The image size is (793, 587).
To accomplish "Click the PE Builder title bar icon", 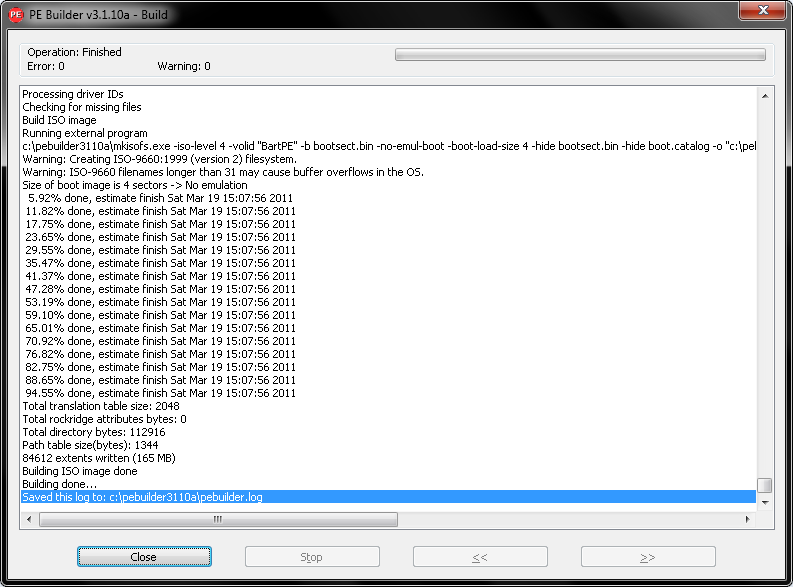I will coord(16,15).
